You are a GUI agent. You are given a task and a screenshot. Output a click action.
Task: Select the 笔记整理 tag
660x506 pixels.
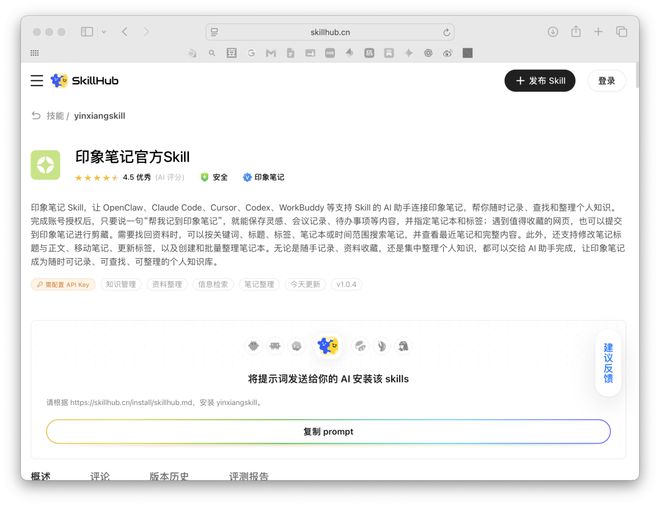coord(259,285)
